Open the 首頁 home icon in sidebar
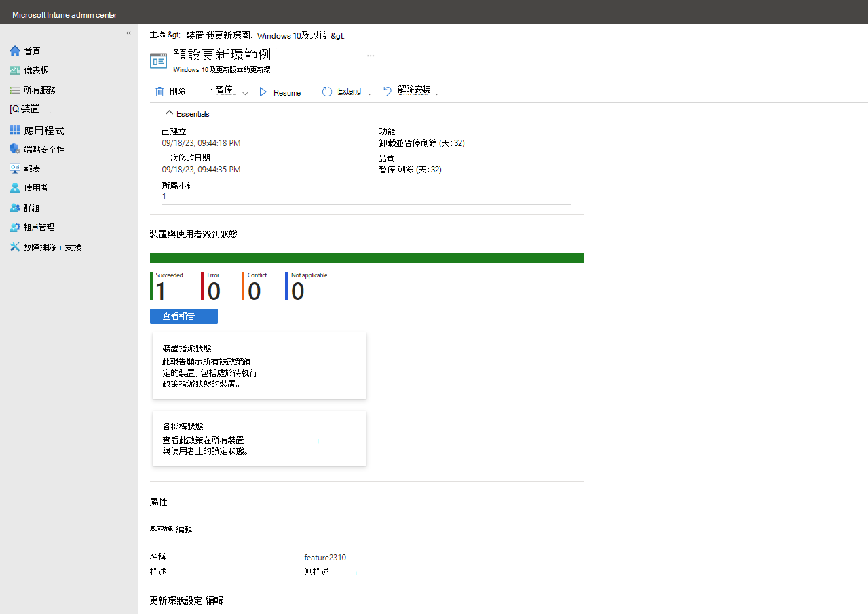This screenshot has height=614, width=868. (x=15, y=51)
